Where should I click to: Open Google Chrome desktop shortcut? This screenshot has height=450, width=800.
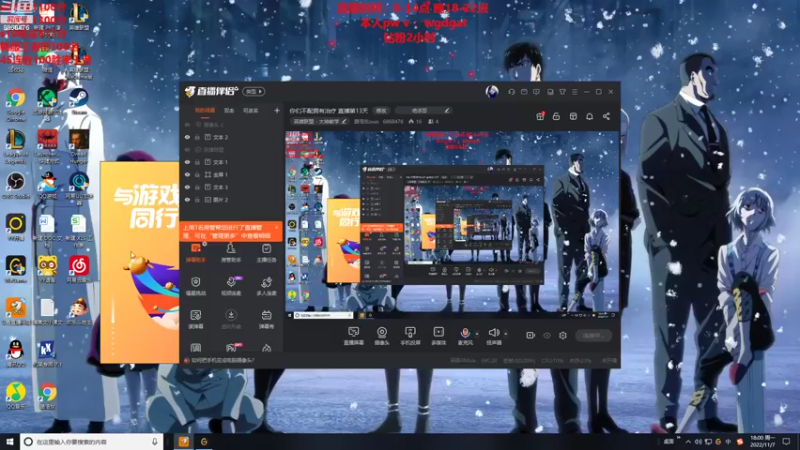(x=16, y=104)
